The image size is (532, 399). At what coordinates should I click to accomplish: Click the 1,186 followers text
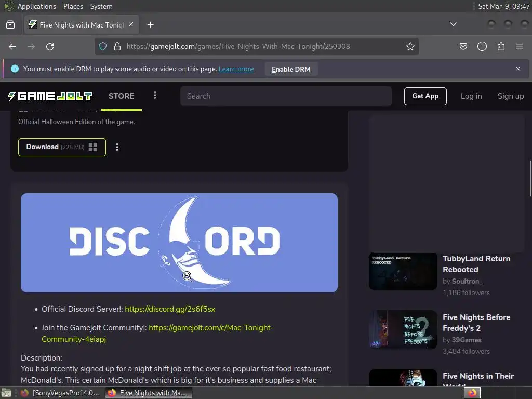pyautogui.click(x=466, y=292)
